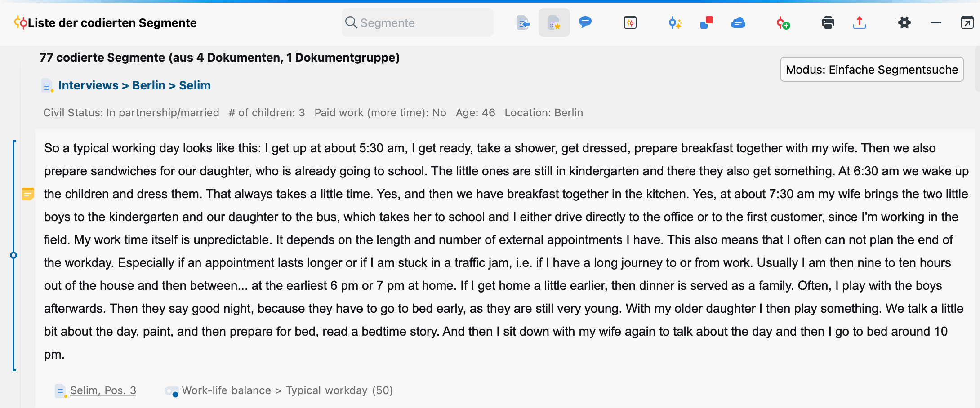The image size is (980, 408).
Task: Select the Work-life balance > Typical workday code label
Action: [x=287, y=390]
